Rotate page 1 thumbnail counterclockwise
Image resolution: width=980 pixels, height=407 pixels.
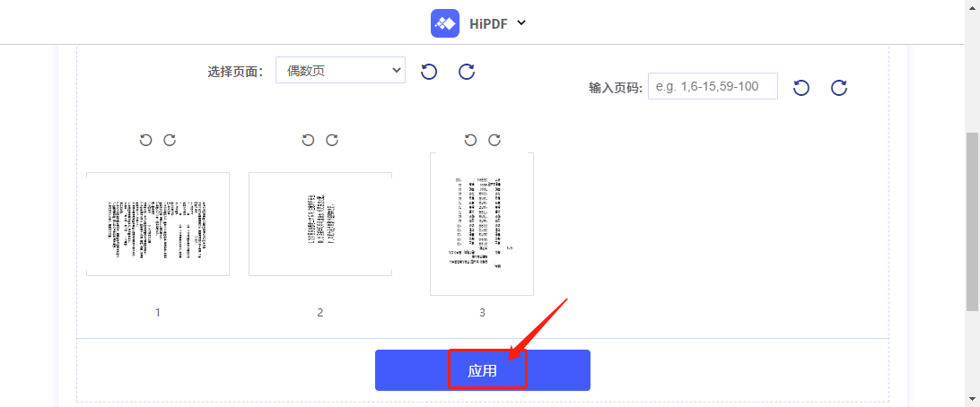[145, 140]
